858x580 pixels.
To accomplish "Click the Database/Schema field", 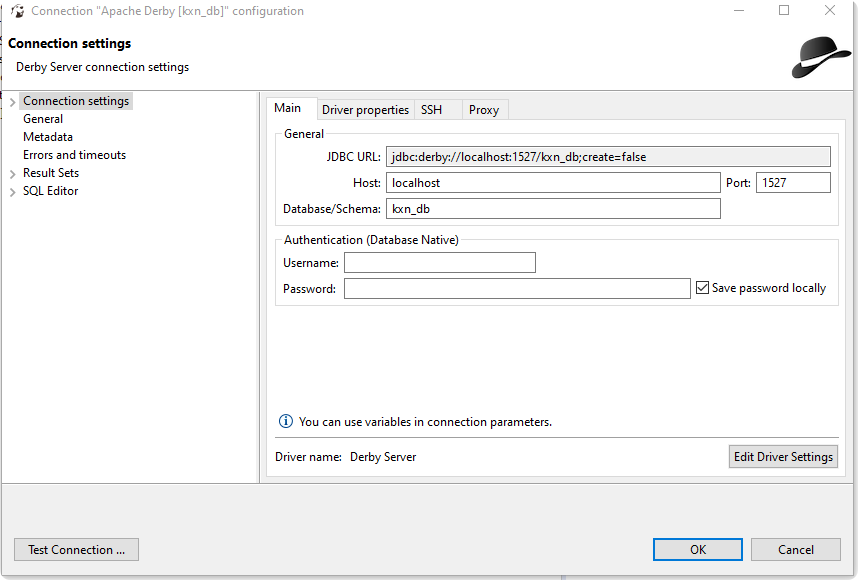I will 553,208.
